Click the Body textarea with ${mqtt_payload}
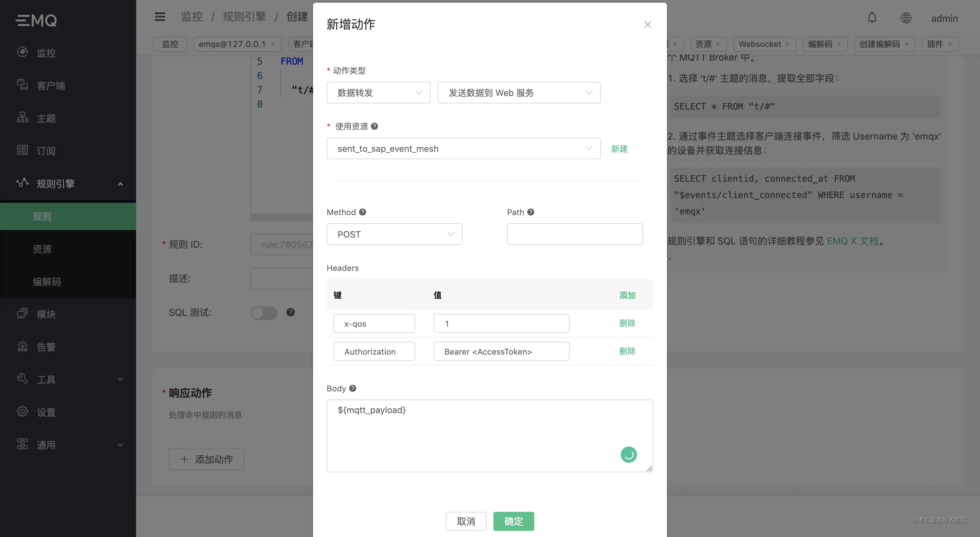This screenshot has width=980, height=537. tap(490, 436)
